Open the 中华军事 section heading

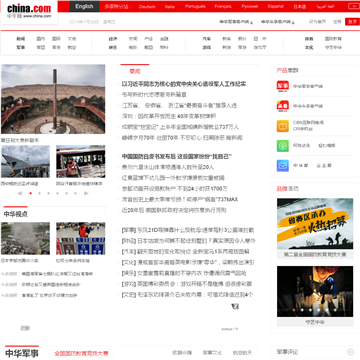(22, 353)
